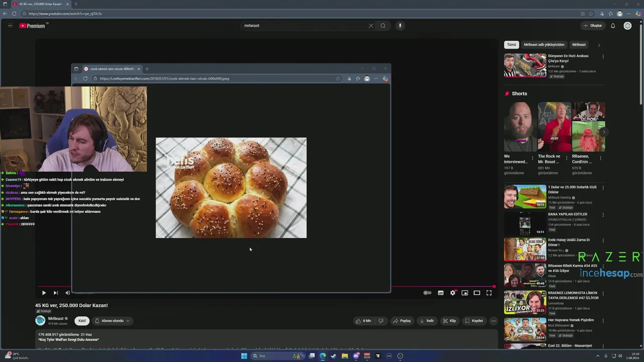Clear the mrbeast search text with X
The image size is (644, 362).
pyautogui.click(x=371, y=26)
